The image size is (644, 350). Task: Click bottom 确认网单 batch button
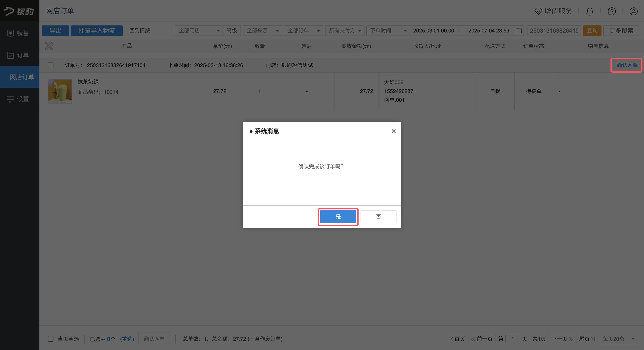tap(154, 339)
